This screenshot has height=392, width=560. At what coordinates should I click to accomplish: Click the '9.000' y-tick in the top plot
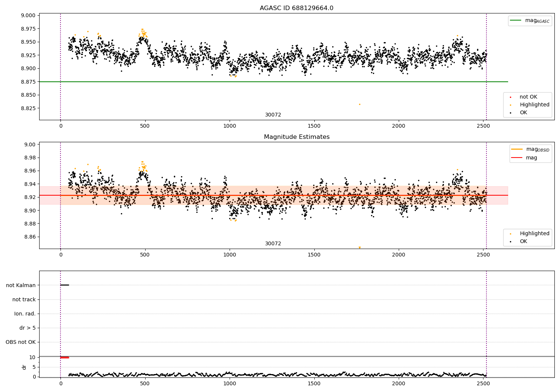click(x=28, y=15)
